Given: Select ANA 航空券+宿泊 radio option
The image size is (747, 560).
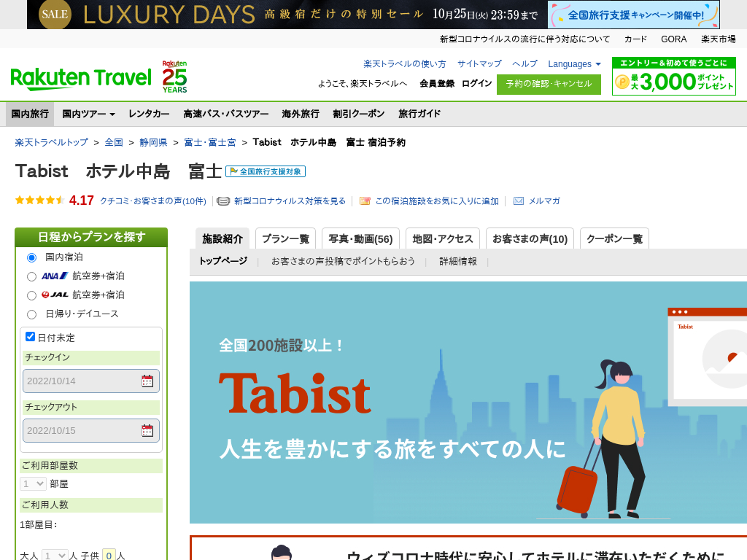Looking at the screenshot, I should click(x=32, y=276).
